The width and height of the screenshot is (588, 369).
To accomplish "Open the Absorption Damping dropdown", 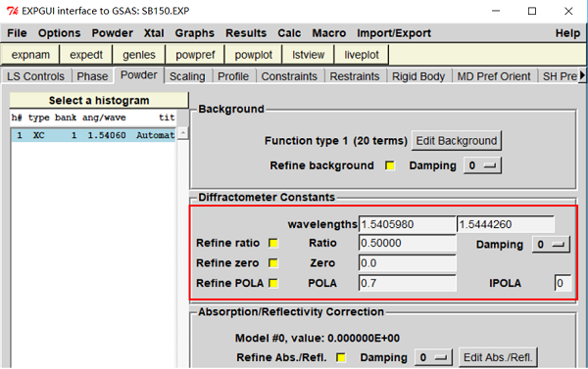I will click(x=433, y=358).
